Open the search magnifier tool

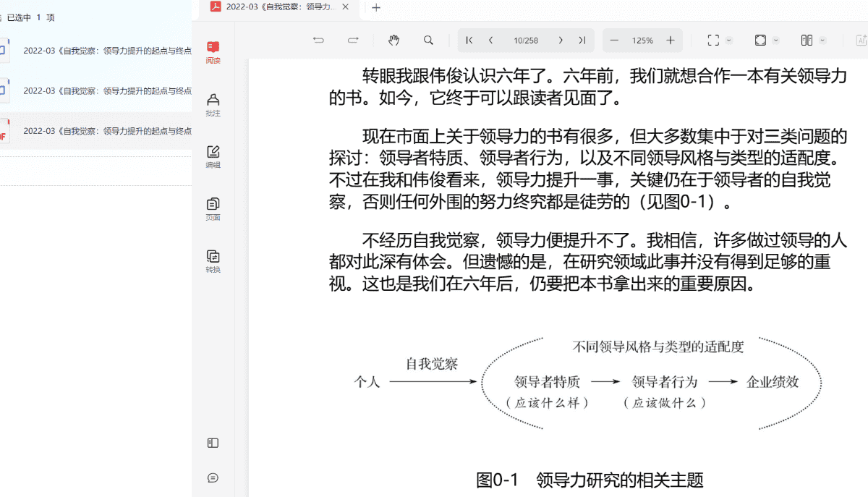pyautogui.click(x=428, y=41)
